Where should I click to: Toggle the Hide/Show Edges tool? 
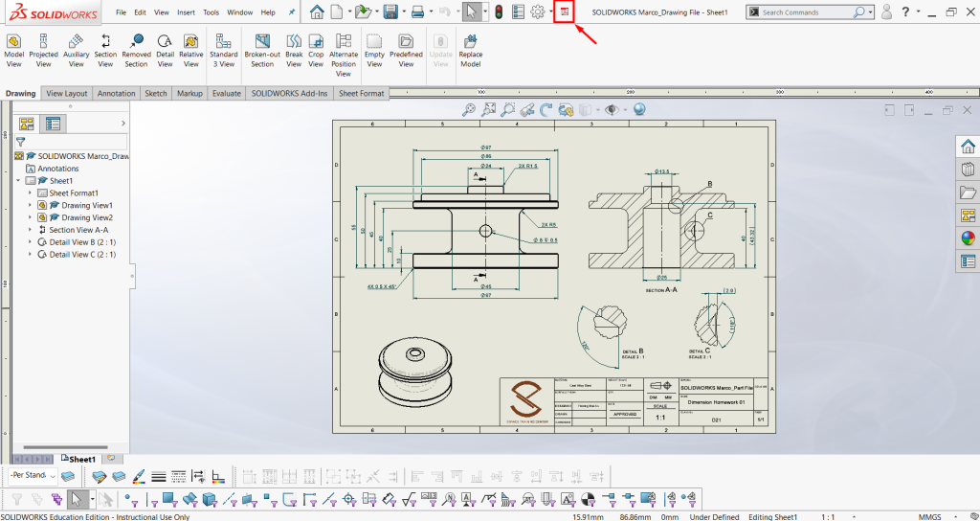coord(199,476)
